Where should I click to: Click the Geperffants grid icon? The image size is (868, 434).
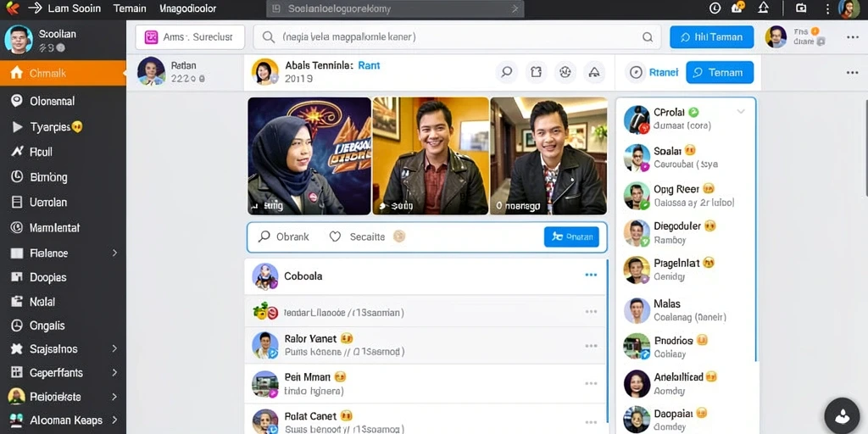17,373
